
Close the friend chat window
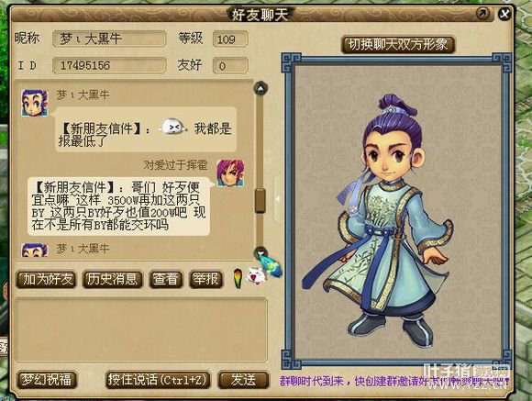[x=504, y=14]
